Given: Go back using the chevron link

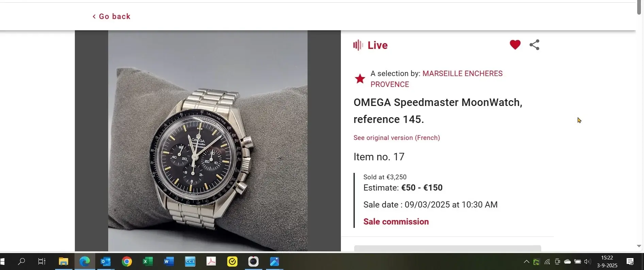Looking at the screenshot, I should (112, 16).
